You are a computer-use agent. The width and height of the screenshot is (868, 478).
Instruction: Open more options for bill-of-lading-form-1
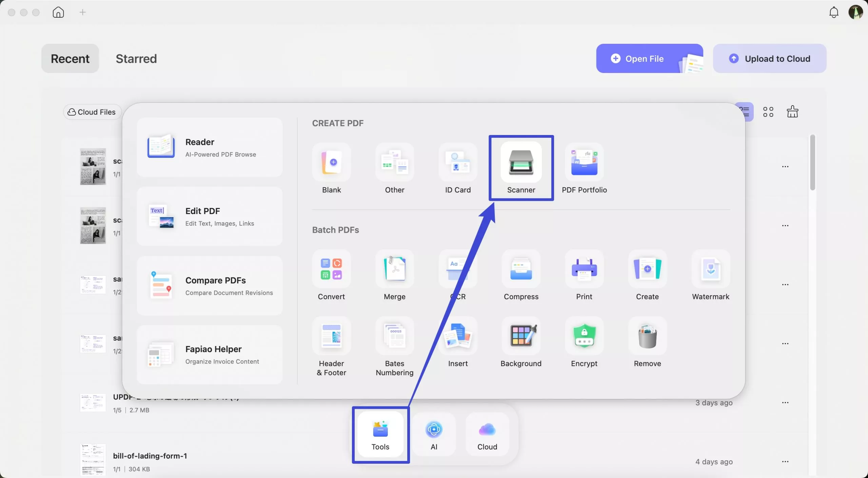[786, 462]
